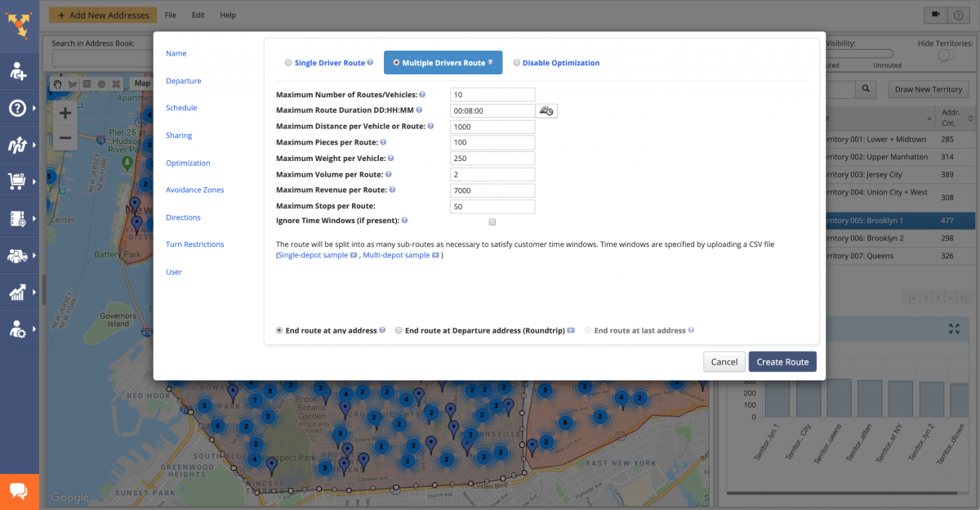Viewport: 980px width, 510px height.
Task: Expand the chart panel fullscreen icon
Action: [x=954, y=329]
